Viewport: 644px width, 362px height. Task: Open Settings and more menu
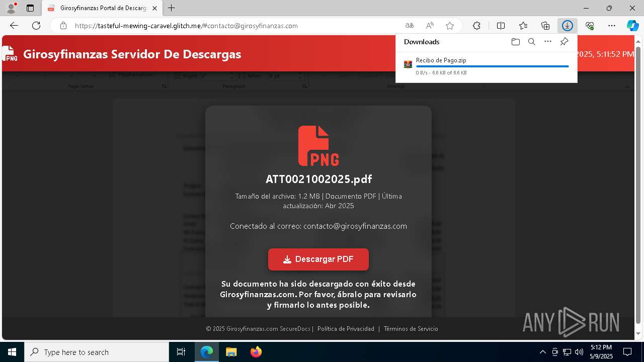tap(612, 26)
